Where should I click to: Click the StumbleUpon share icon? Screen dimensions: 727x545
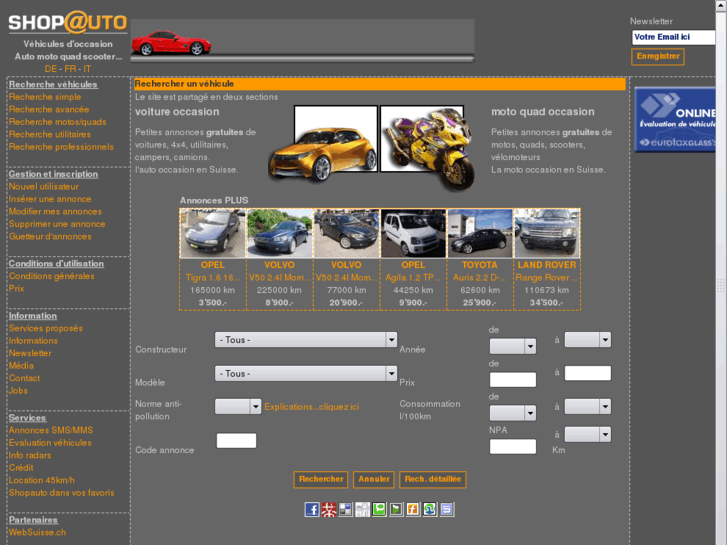430,509
